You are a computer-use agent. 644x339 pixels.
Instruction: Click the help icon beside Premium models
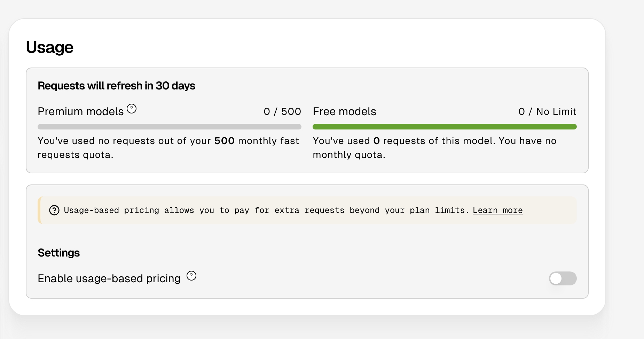click(x=132, y=109)
